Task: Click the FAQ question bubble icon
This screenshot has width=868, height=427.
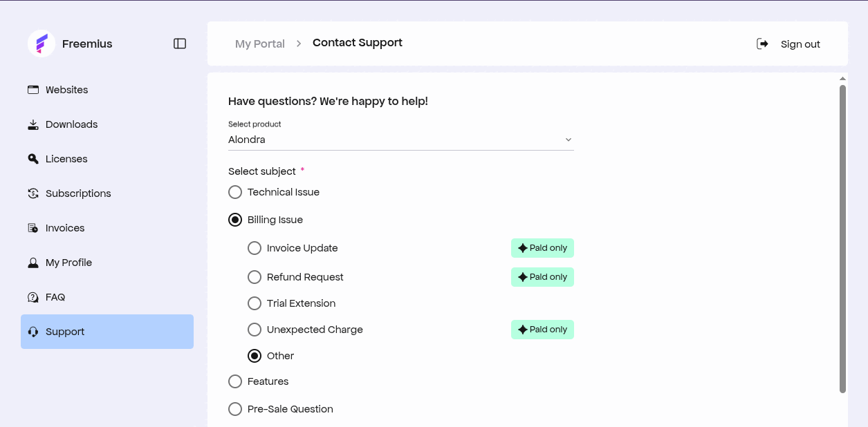Action: point(33,297)
